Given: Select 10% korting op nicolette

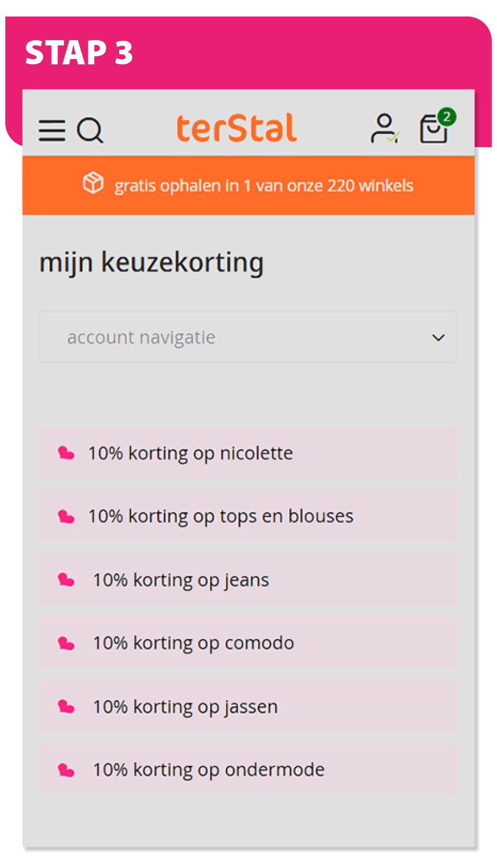Looking at the screenshot, I should click(190, 453).
